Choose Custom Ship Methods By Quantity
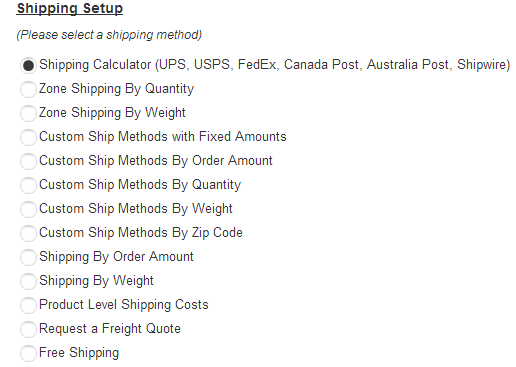This screenshot has height=367, width=516. (28, 185)
